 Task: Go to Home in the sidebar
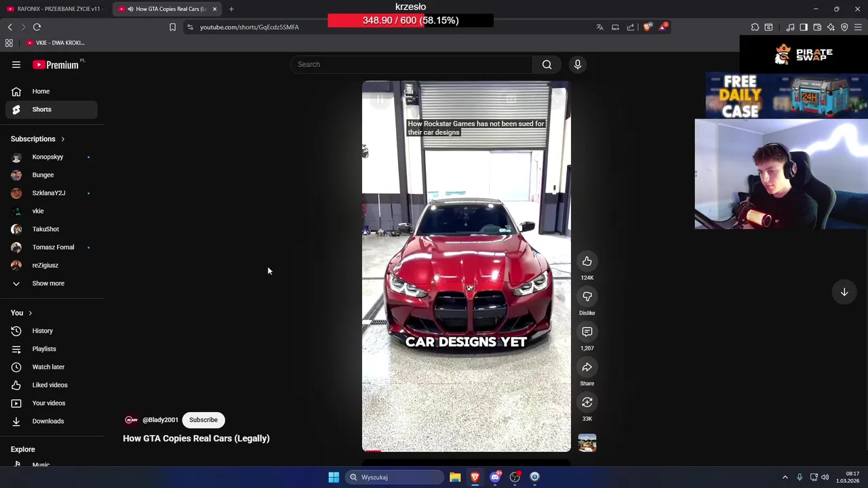pos(52,91)
